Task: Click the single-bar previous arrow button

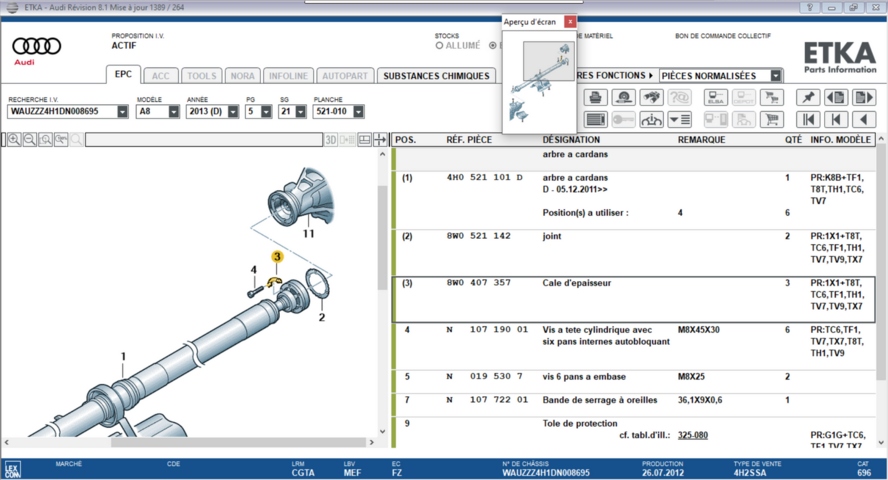Action: pyautogui.click(x=836, y=119)
